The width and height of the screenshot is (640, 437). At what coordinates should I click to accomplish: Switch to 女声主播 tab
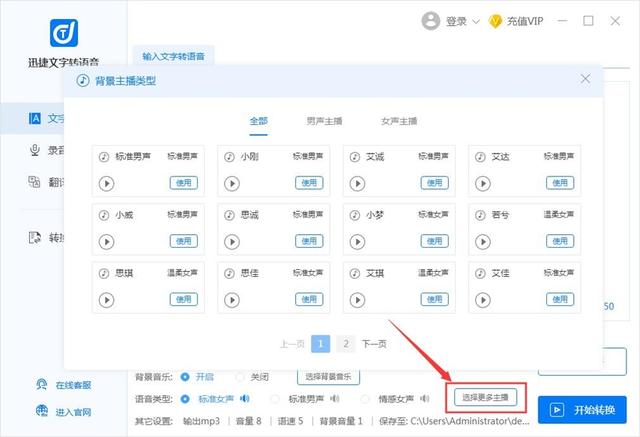(399, 121)
